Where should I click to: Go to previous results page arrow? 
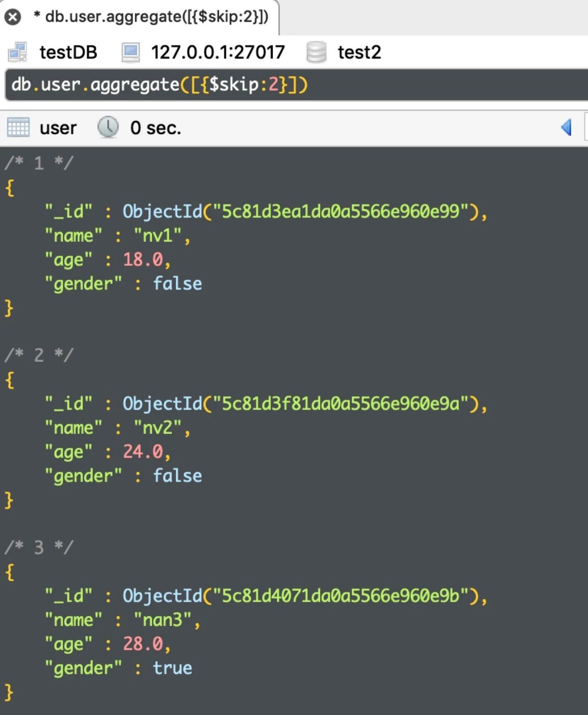pos(566,127)
